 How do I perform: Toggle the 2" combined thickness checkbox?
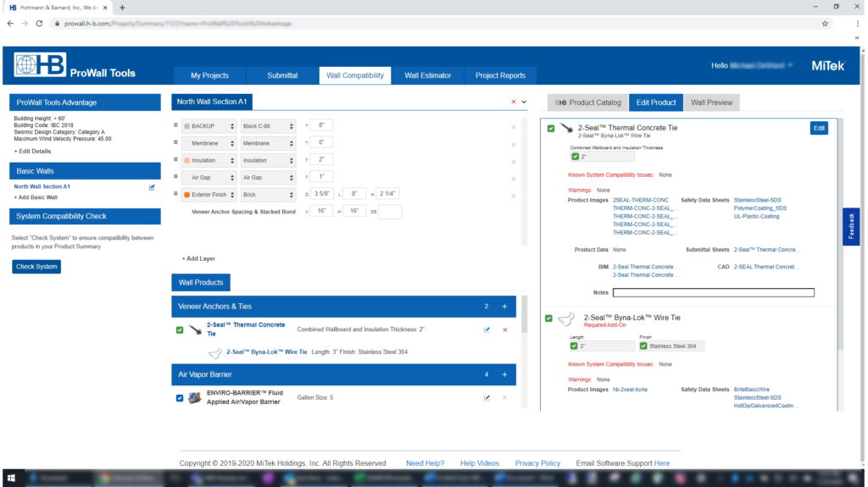pyautogui.click(x=576, y=157)
